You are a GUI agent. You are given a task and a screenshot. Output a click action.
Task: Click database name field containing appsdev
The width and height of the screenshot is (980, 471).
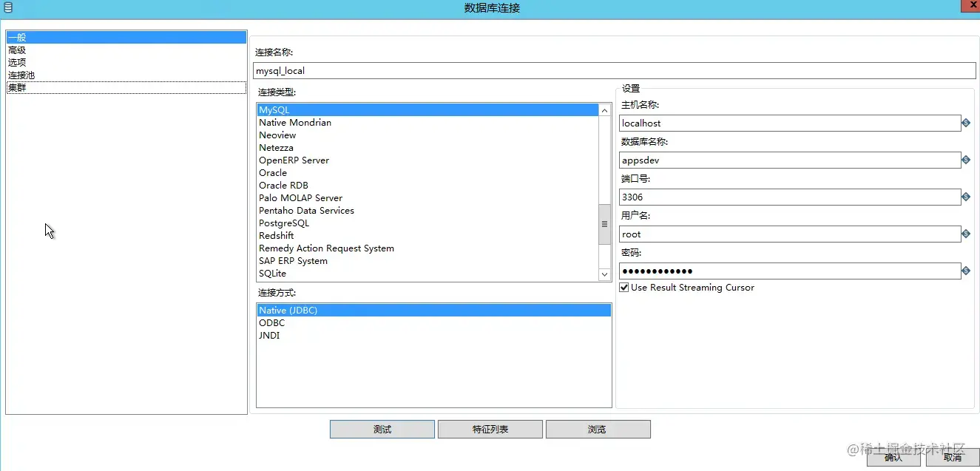[x=790, y=160]
